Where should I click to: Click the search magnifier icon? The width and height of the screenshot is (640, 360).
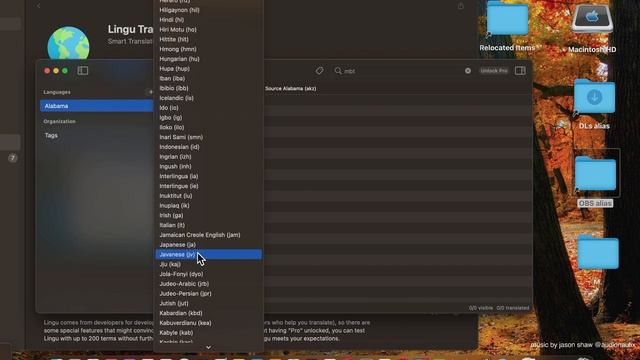click(x=338, y=71)
